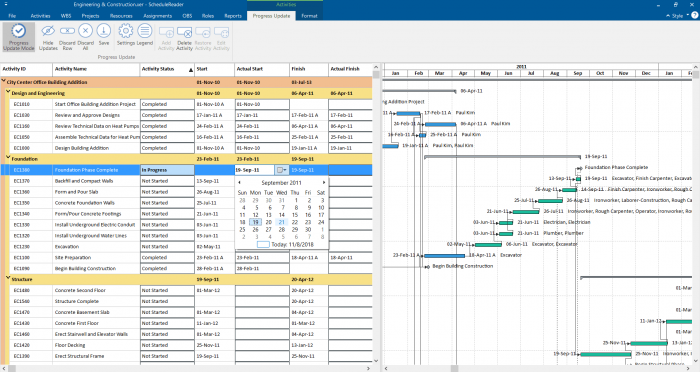Switch to the Roles tab
The image size is (700, 372).
(x=208, y=16)
